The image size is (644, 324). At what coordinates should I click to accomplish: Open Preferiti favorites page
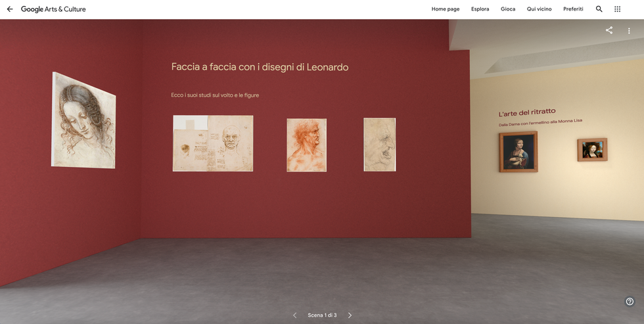coord(573,9)
